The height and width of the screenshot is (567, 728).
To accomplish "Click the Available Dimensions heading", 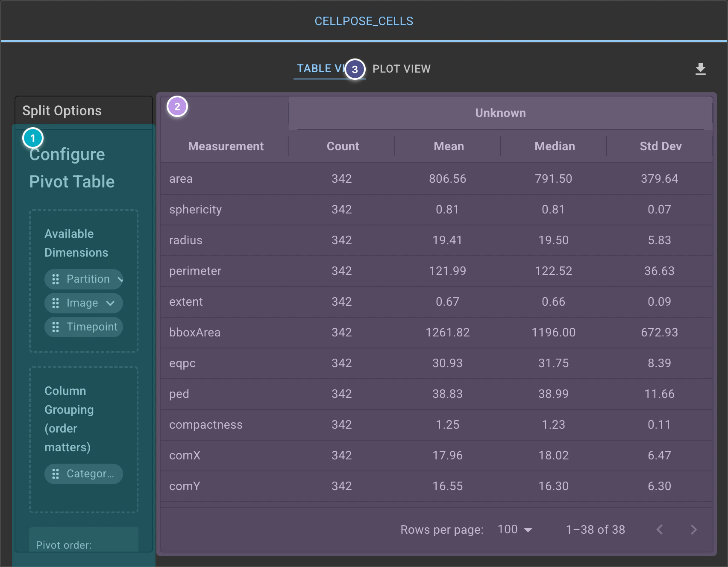I will (x=76, y=243).
